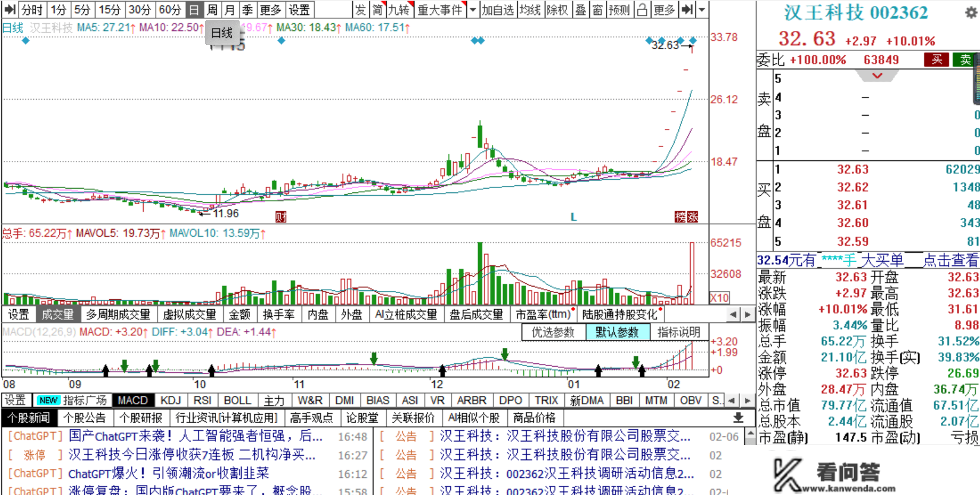This screenshot has width=980, height=495.
Task: Open the 更多 periods menu after 季
Action: [271, 9]
